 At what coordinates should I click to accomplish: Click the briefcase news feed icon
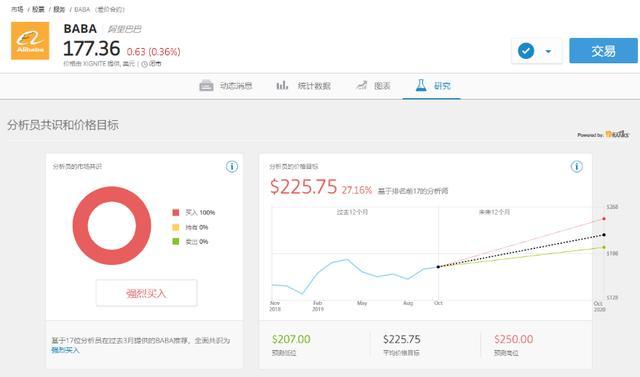pos(206,86)
